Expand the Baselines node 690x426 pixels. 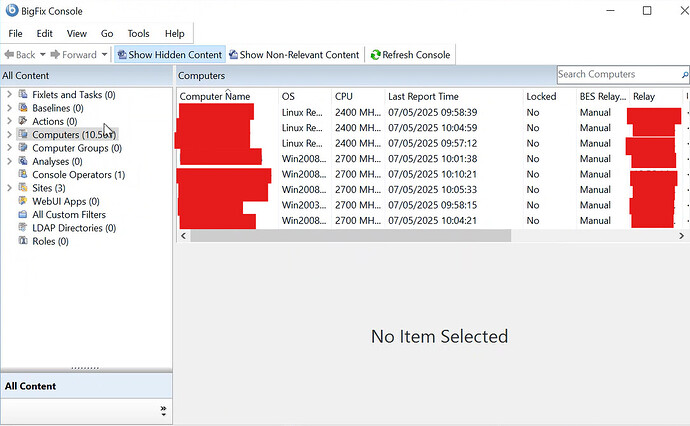click(9, 108)
